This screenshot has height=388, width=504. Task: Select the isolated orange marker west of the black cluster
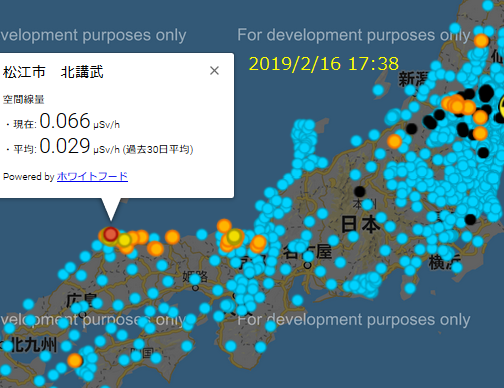click(x=394, y=141)
